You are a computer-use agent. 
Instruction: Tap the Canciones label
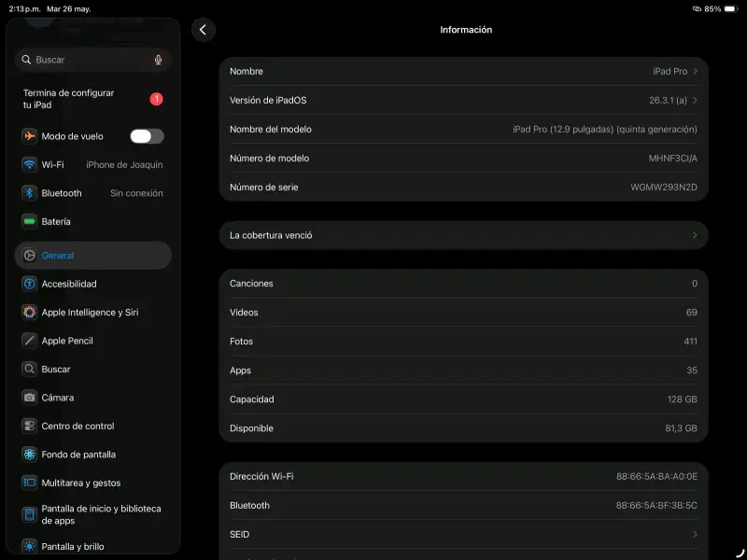[251, 284]
